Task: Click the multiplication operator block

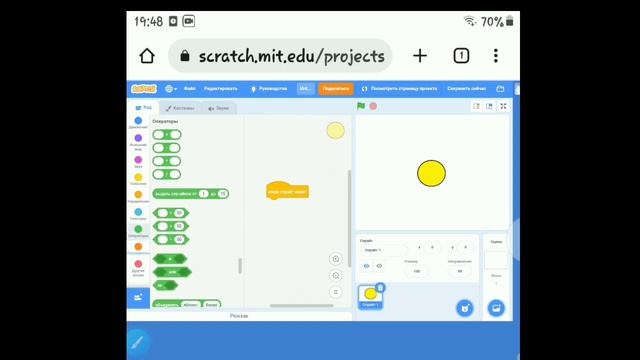Action: point(167,161)
